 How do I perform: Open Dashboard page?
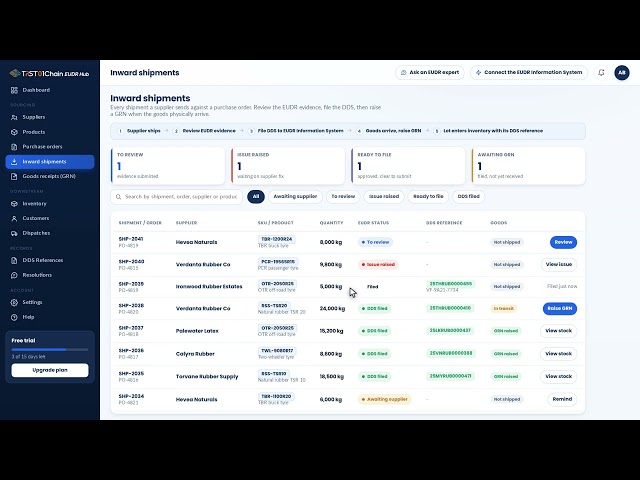[50, 90]
